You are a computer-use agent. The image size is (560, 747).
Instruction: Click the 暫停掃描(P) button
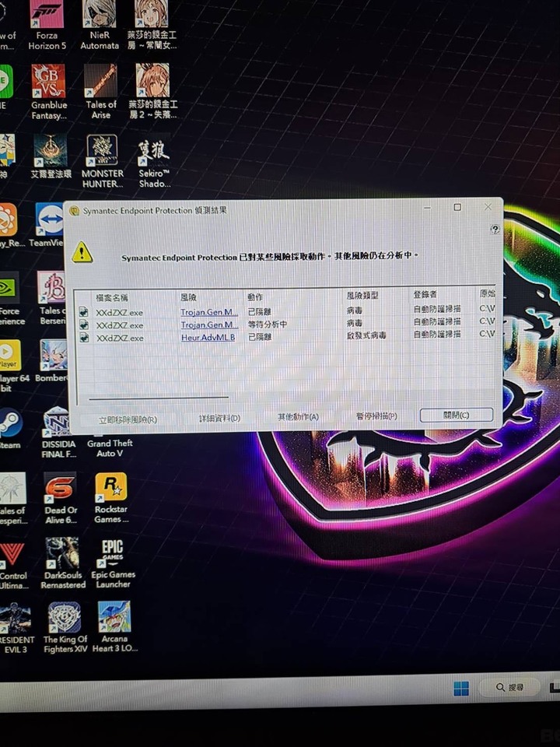(376, 416)
